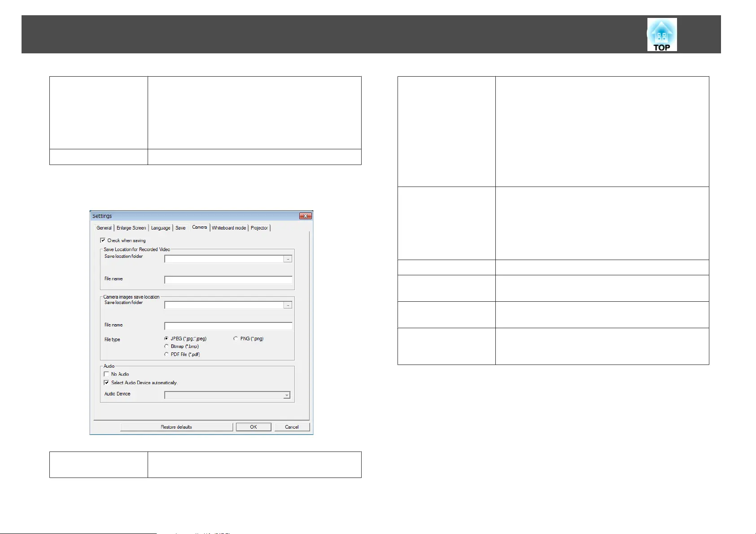Click Recorded Video save location folder field
The height and width of the screenshot is (534, 756).
[224, 259]
